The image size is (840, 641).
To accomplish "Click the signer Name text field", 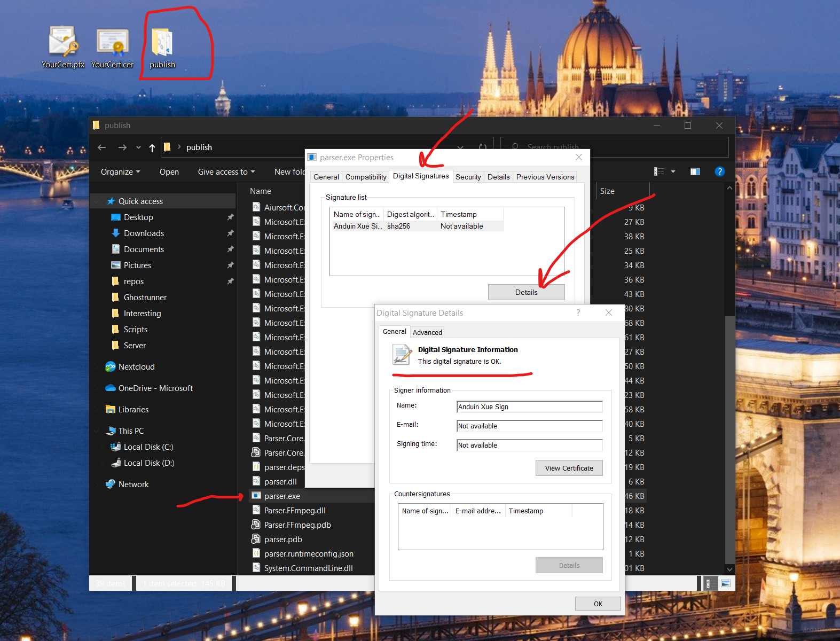I will [x=529, y=407].
